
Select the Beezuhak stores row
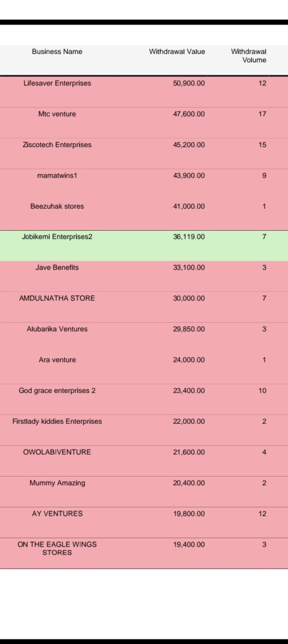(x=144, y=215)
